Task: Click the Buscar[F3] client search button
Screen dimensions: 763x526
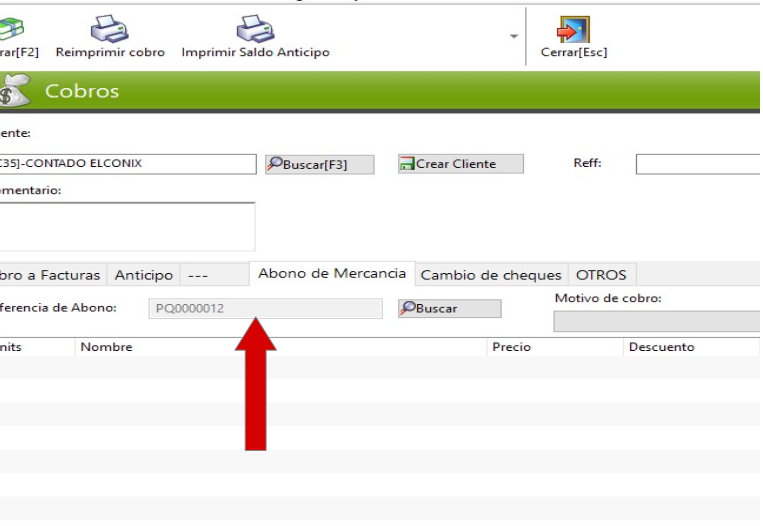Action: coord(320,164)
